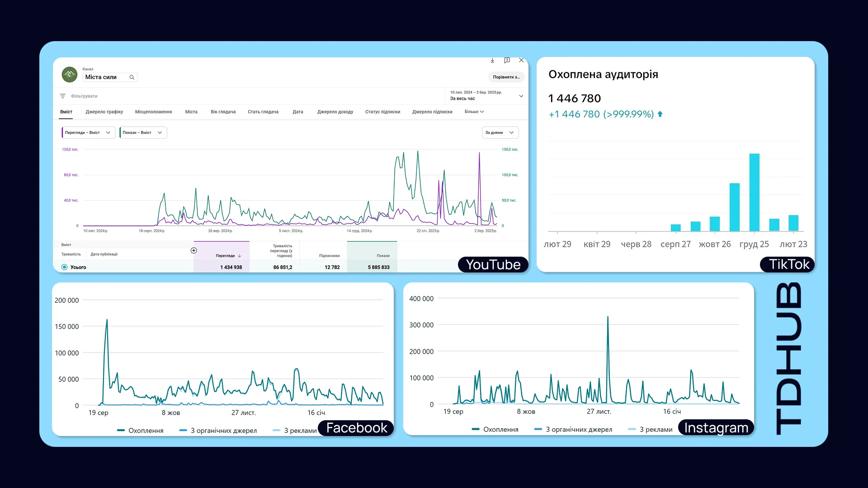Toggle З органічних джерел legend in Instagram chart
Screen dimensions: 868x488
[573, 429]
